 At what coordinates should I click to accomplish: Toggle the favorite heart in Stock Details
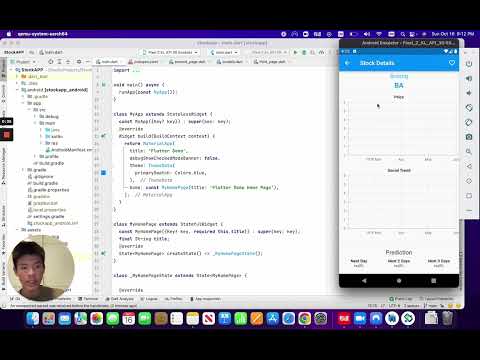click(x=452, y=63)
